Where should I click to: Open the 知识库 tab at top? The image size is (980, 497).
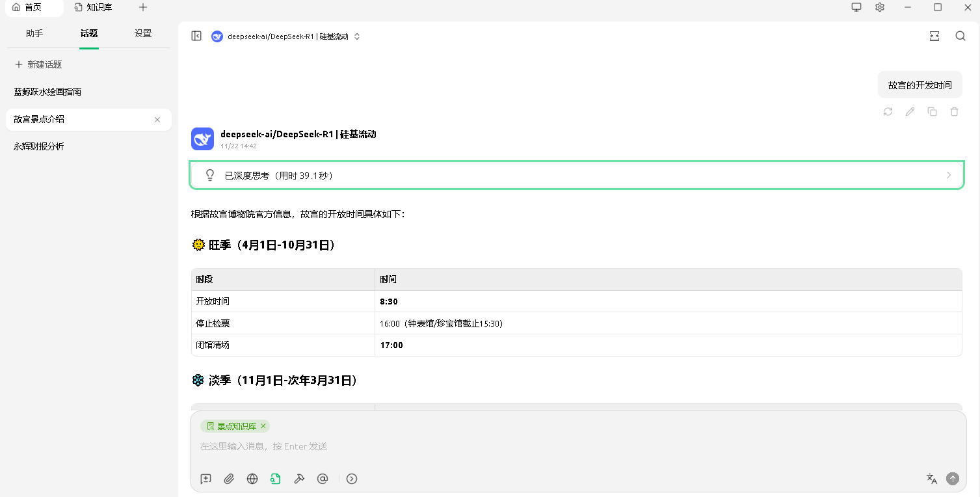pyautogui.click(x=94, y=7)
